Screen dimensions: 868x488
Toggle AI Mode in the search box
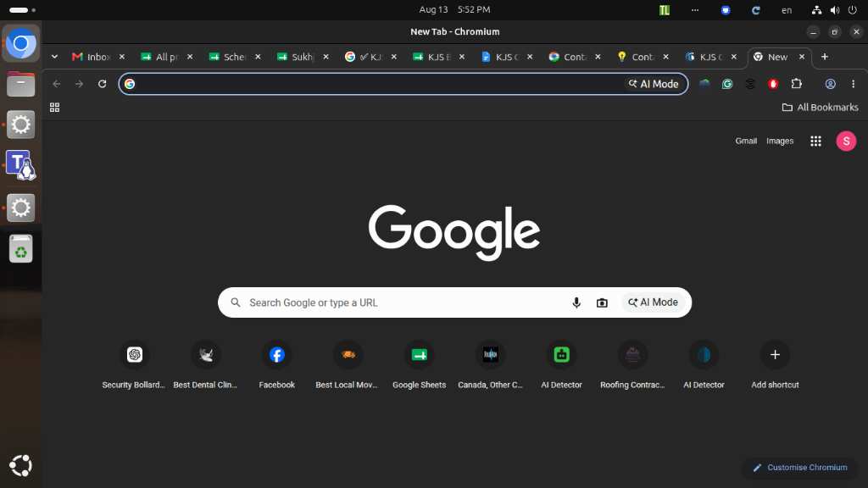click(654, 302)
